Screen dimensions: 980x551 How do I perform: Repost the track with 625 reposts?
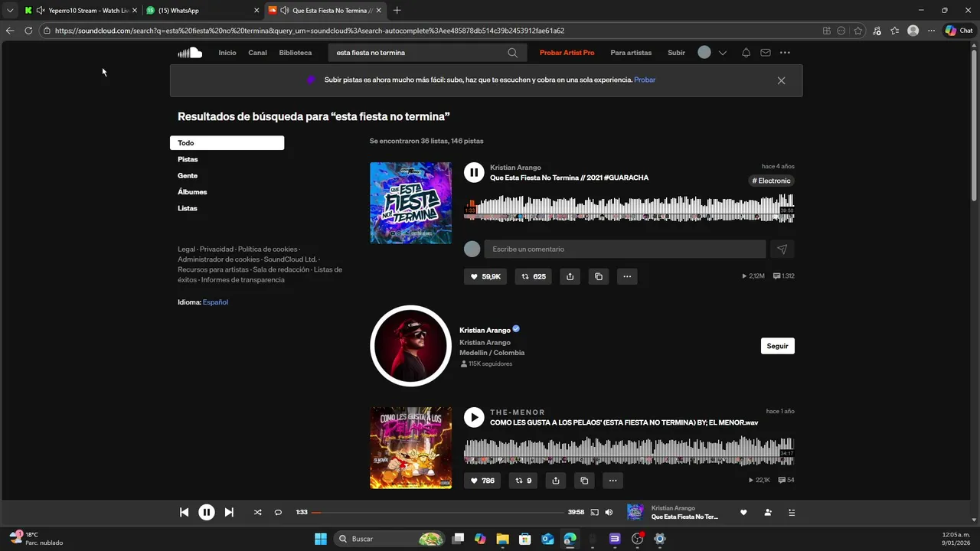pyautogui.click(x=534, y=276)
